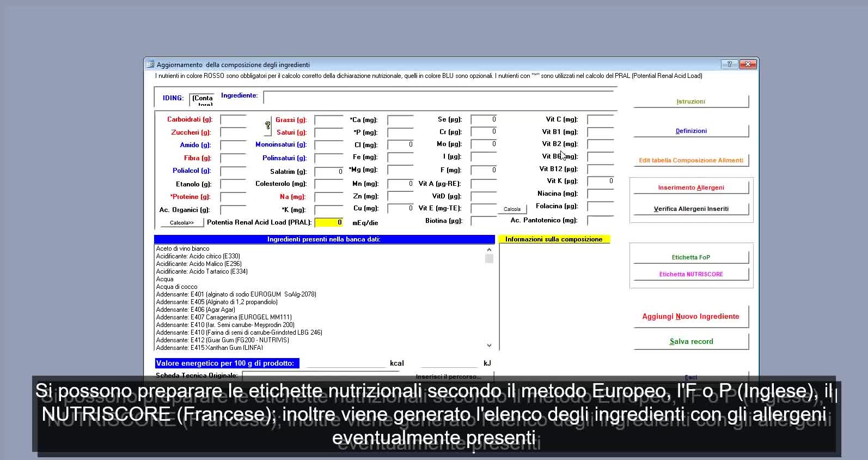Click the Vit C (mg) field
The image size is (868, 460).
[x=601, y=119]
